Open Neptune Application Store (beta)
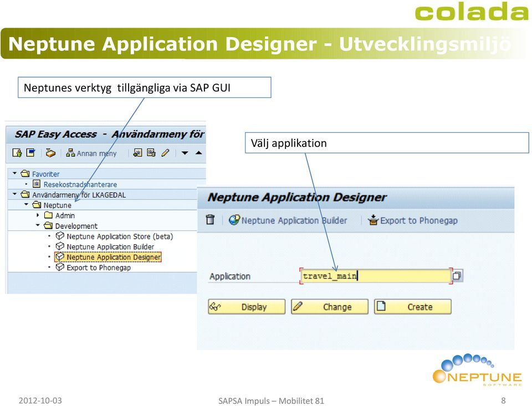532x406 pixels. [x=120, y=237]
